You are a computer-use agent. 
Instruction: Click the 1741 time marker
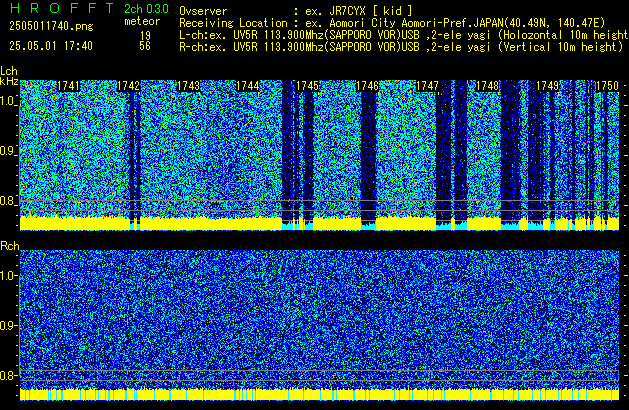tap(69, 86)
